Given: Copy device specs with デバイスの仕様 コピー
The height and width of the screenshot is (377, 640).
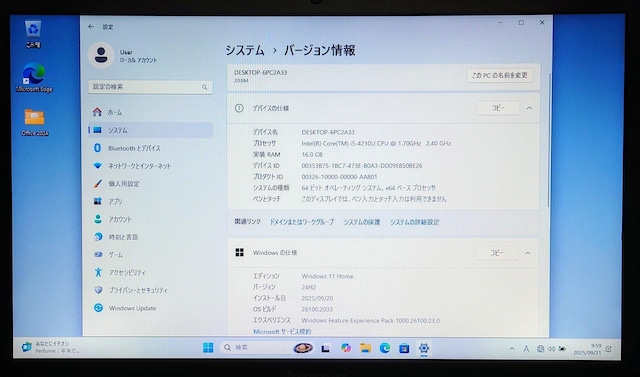Looking at the screenshot, I should pos(498,108).
